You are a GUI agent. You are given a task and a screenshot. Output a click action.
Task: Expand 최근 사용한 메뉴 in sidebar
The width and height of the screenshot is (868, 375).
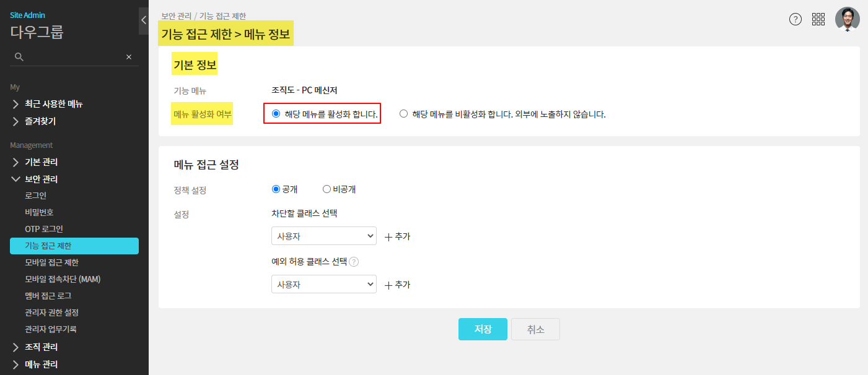[53, 104]
